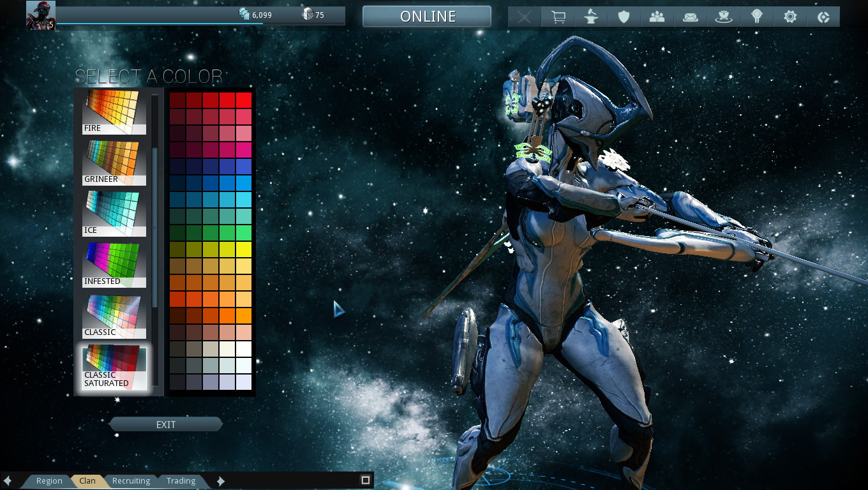Click the ONLINE status button
Image resolution: width=868 pixels, height=490 pixels.
point(427,17)
